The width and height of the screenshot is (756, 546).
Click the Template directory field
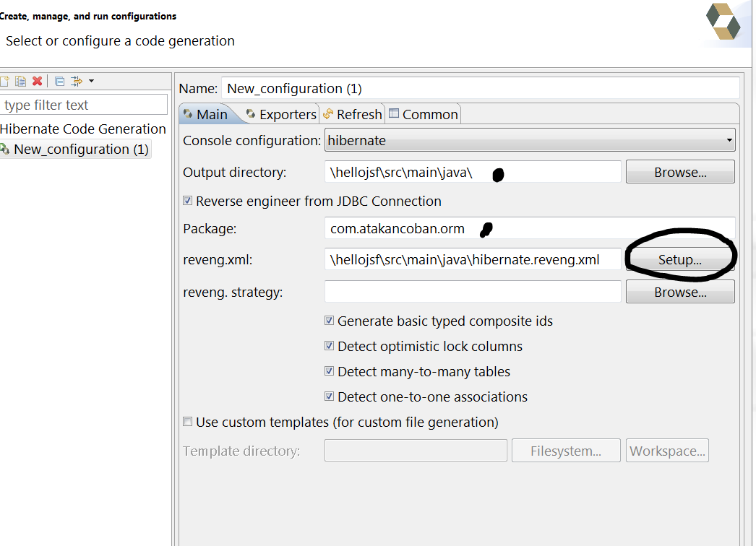click(x=416, y=451)
